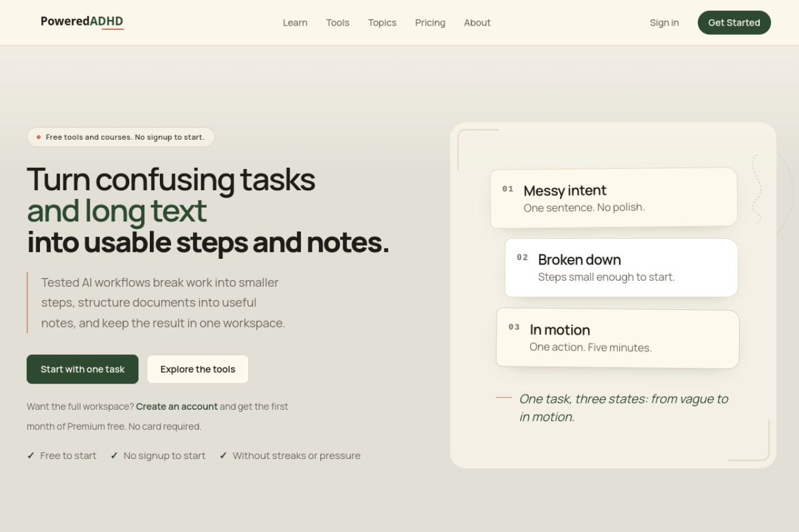Image resolution: width=799 pixels, height=532 pixels.
Task: Select the In motion card
Action: [x=617, y=338]
